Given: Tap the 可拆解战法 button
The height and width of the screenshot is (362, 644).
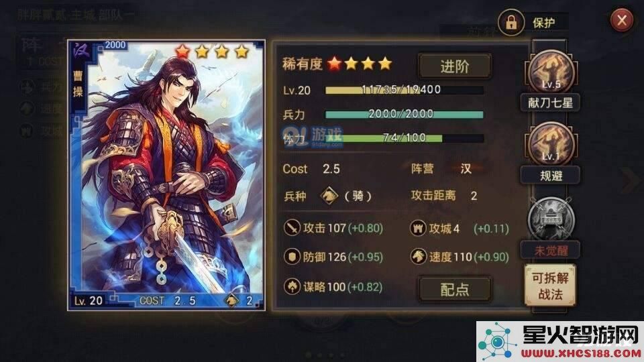Looking at the screenshot, I should tap(550, 286).
